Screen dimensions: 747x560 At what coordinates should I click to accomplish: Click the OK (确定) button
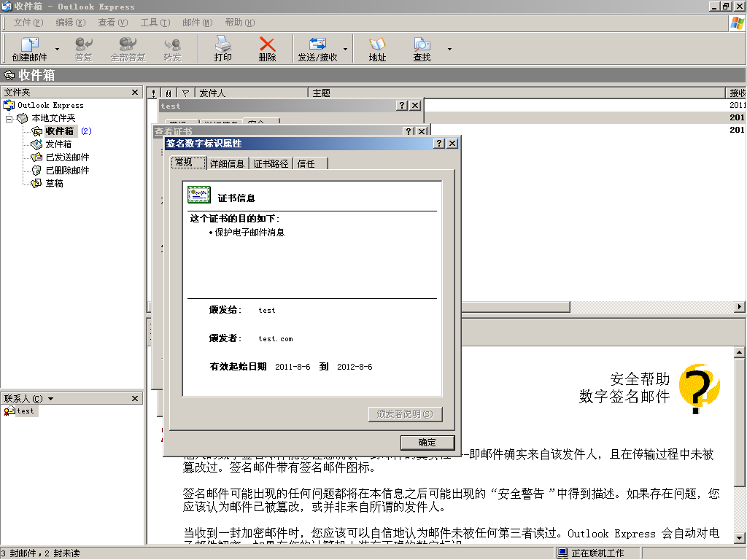point(427,443)
